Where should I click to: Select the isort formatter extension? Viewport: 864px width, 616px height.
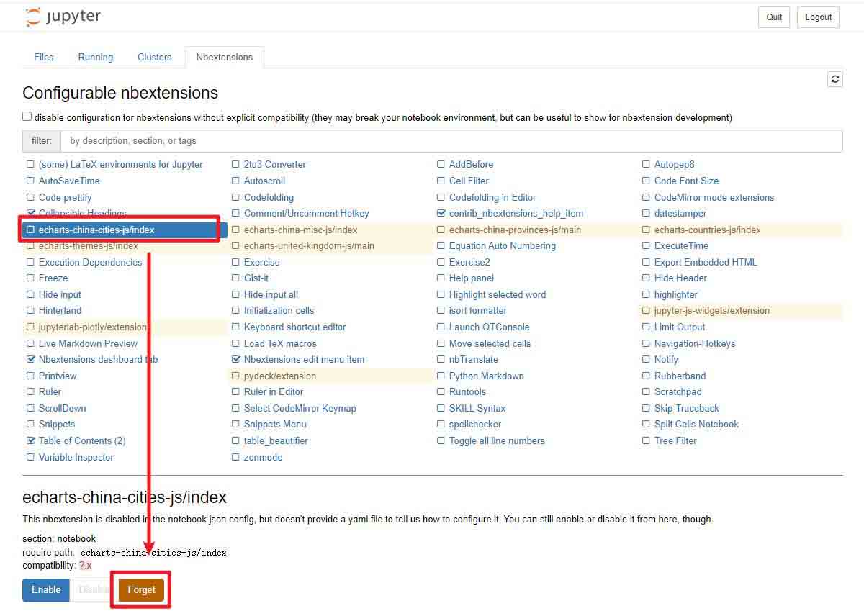[478, 311]
